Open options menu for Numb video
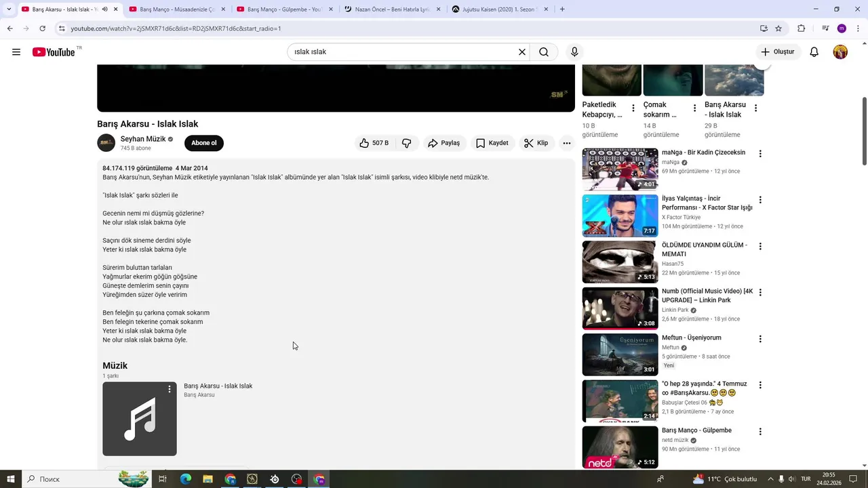 [760, 292]
